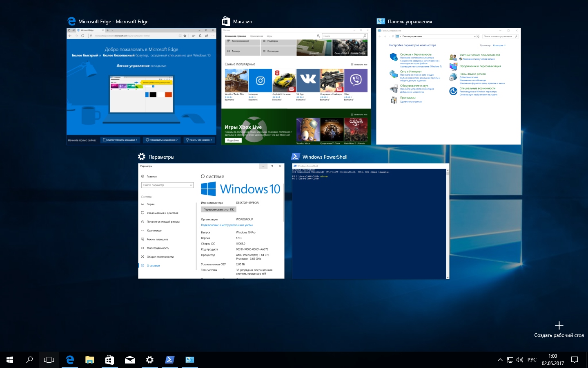The height and width of the screenshot is (368, 588).
Task: Click Store user account icon
Action: (x=318, y=36)
